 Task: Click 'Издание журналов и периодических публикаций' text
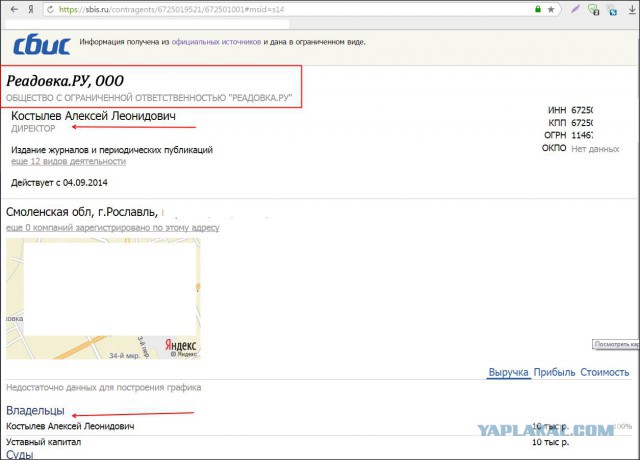click(112, 150)
